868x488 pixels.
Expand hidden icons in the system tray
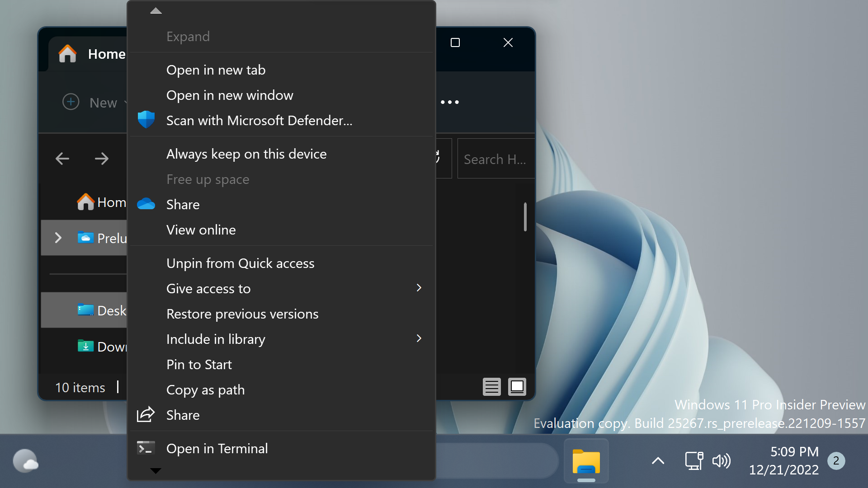tap(658, 461)
